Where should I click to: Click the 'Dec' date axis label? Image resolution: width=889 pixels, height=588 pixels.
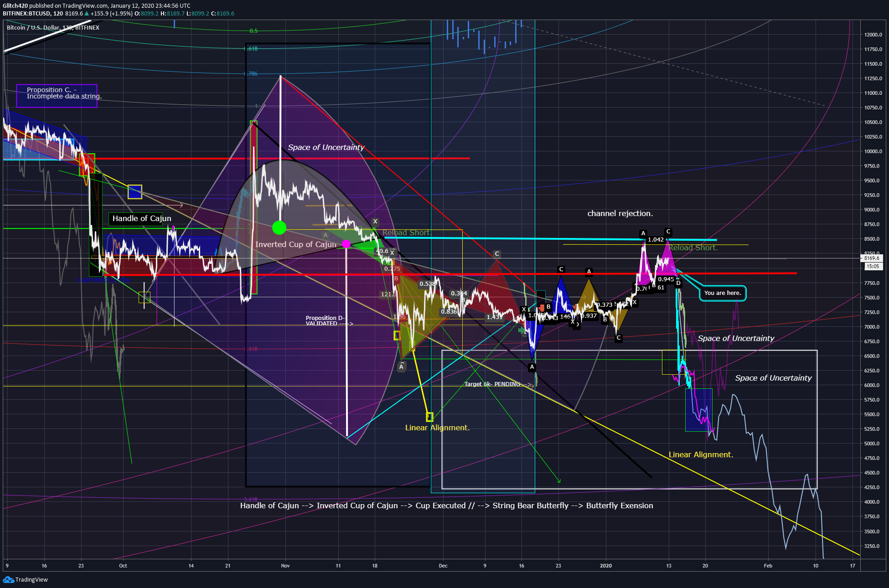pyautogui.click(x=443, y=566)
